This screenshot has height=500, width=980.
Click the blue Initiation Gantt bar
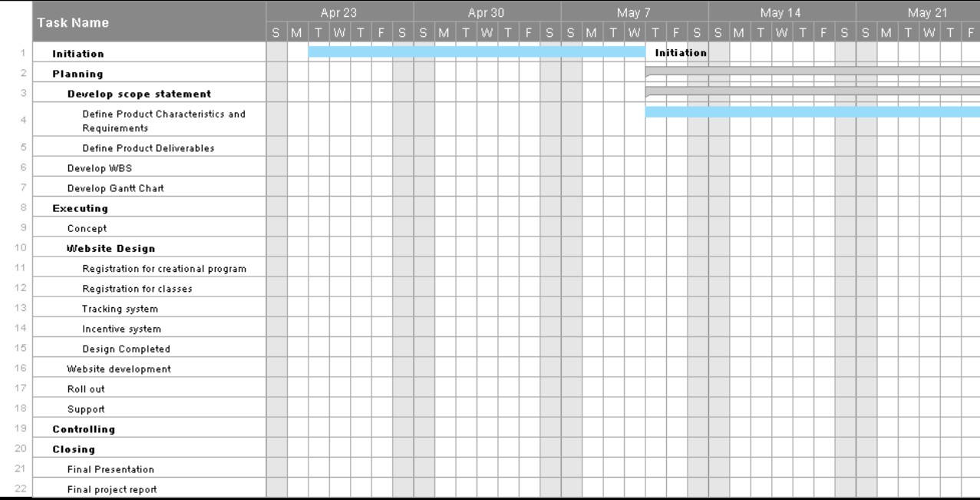pyautogui.click(x=477, y=51)
